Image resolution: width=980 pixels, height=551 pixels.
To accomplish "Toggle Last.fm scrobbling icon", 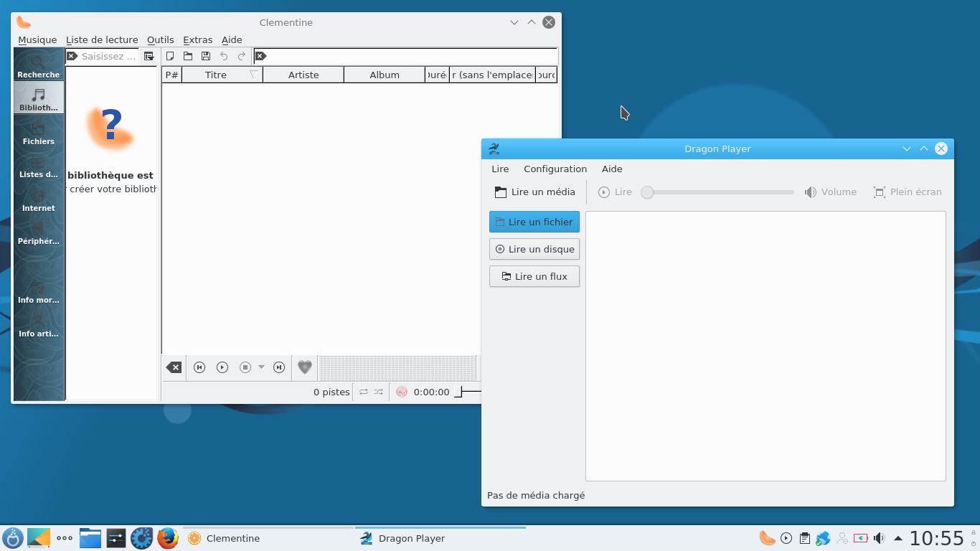I will [402, 392].
